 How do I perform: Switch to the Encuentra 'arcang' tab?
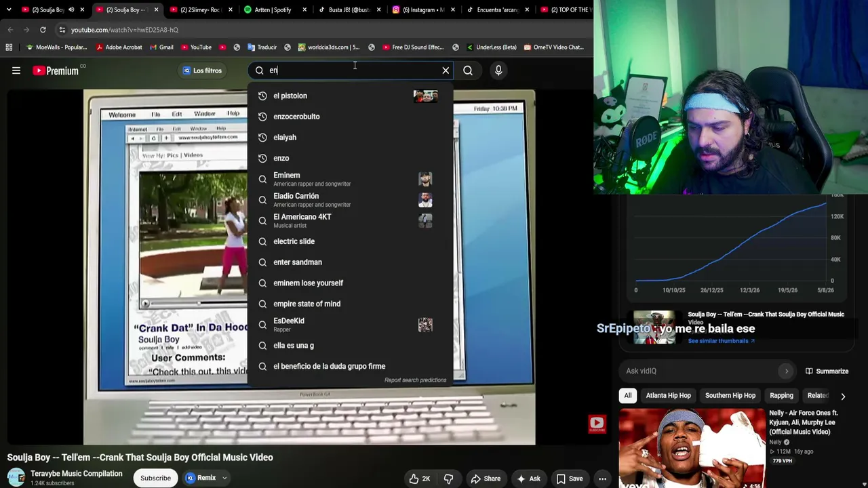[497, 9]
